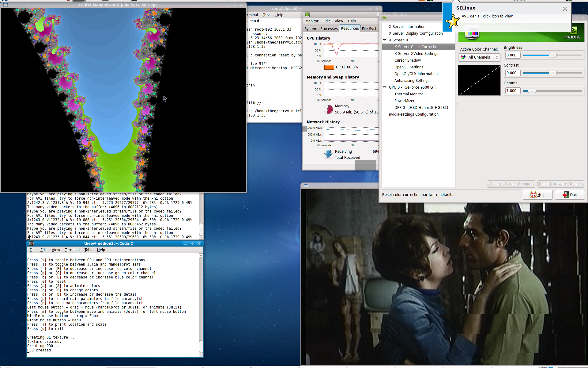
Task: Open Tabs menu in theo@medion2 terminal
Action: point(88,250)
